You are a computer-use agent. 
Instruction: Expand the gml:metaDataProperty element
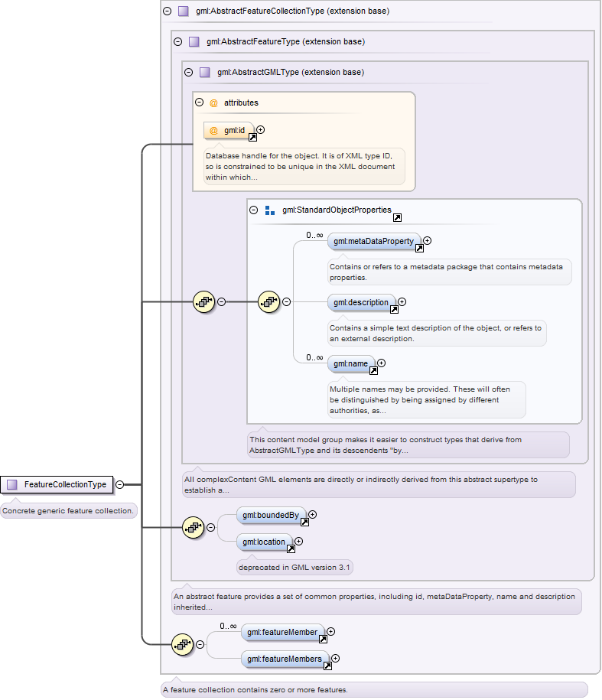(428, 241)
